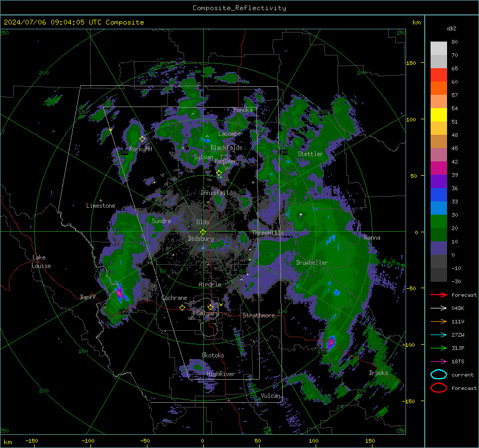Select the ThreeHills label

(268, 233)
